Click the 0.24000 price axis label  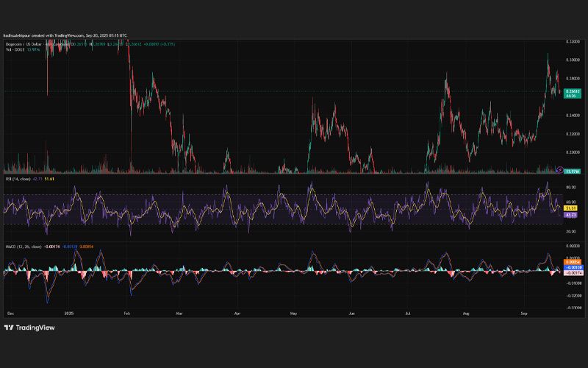[x=573, y=116]
